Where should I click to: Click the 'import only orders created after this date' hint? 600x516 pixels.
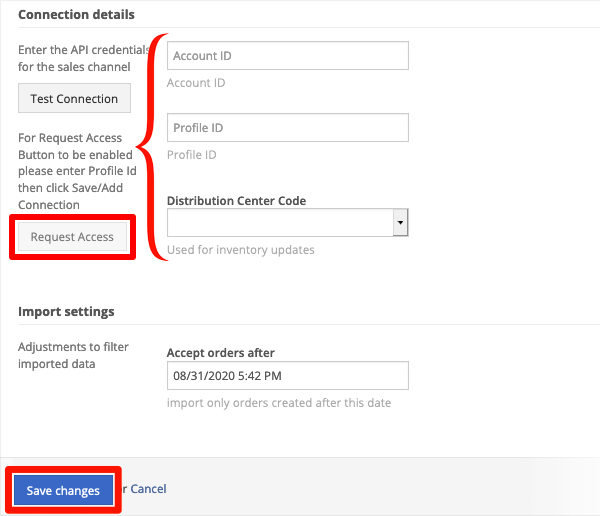[279, 403]
